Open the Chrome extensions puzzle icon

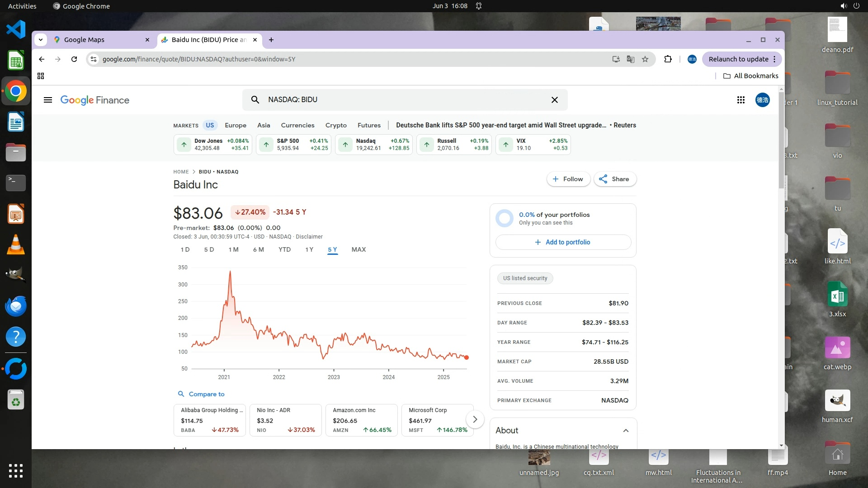click(668, 59)
